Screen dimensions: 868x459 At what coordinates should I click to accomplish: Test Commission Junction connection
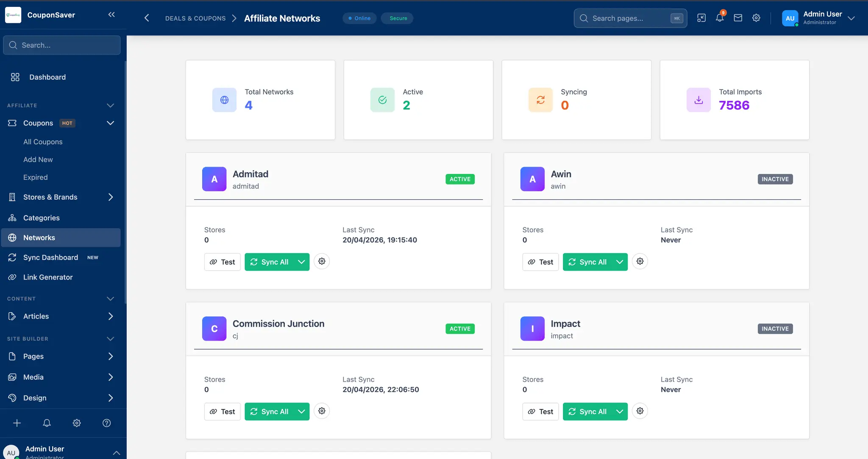(223, 411)
